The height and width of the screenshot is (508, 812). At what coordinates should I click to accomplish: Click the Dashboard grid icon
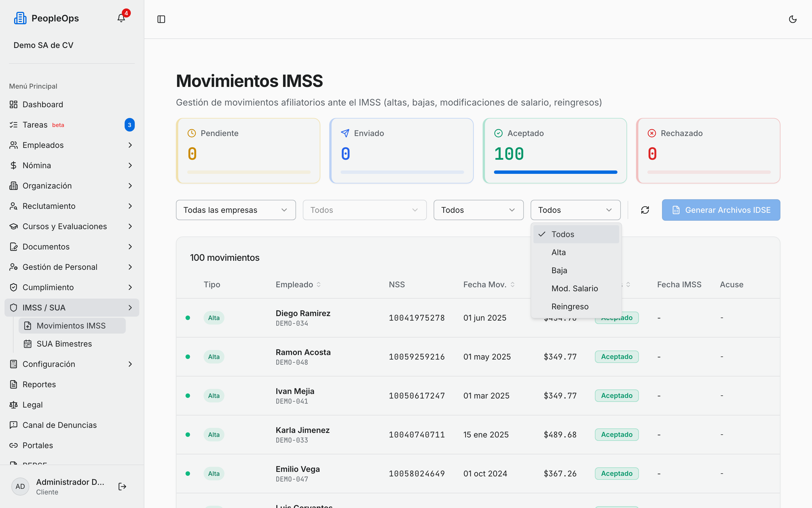[x=14, y=104]
